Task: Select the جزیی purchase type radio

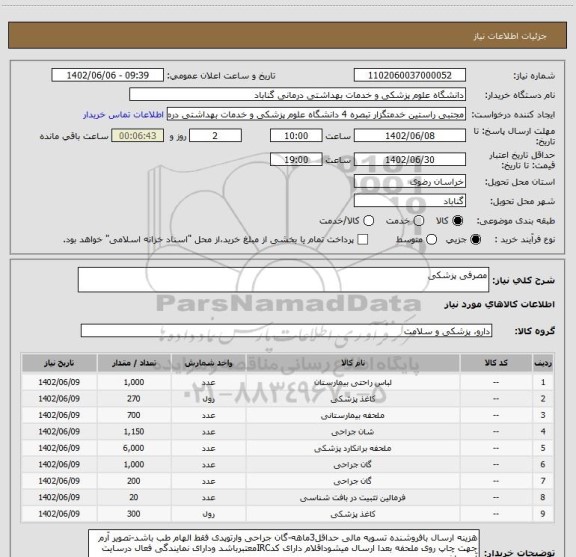Action: 476,240
